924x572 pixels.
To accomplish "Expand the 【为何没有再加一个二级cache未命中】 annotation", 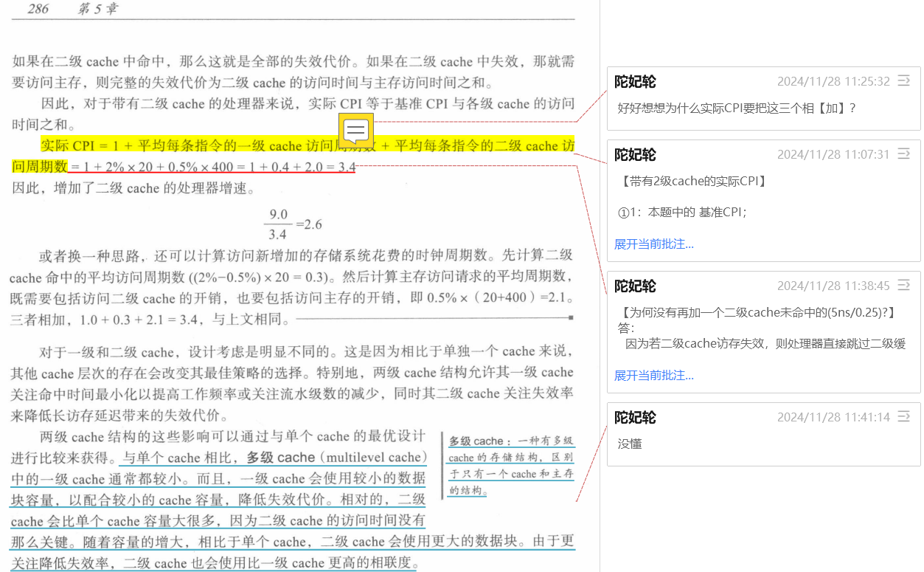I will [x=653, y=376].
